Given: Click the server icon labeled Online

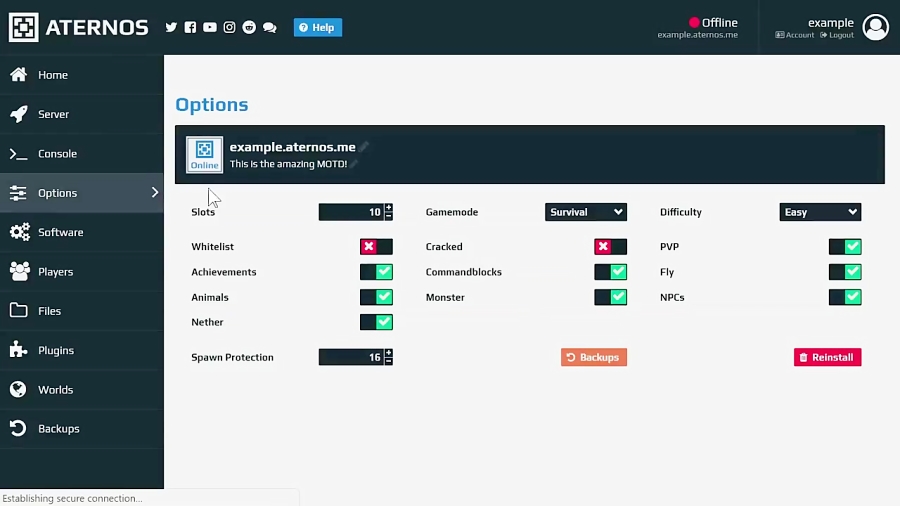Looking at the screenshot, I should tap(204, 154).
